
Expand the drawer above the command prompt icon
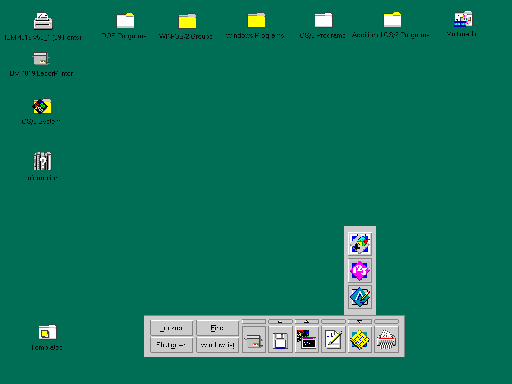tap(307, 321)
